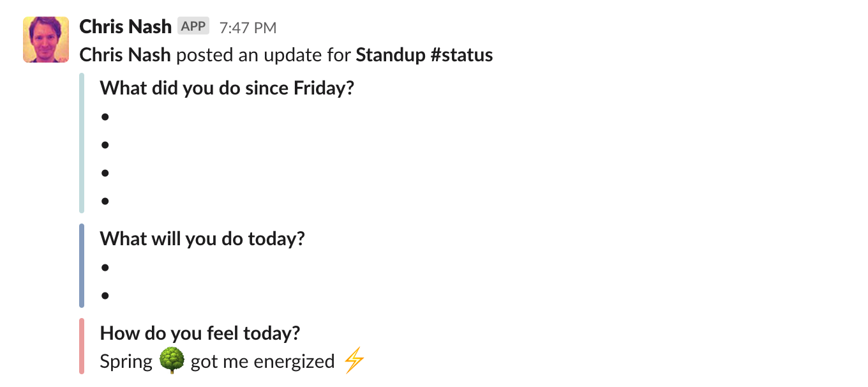
Task: Click the 'What did you do since Friday?' heading
Action: point(227,87)
